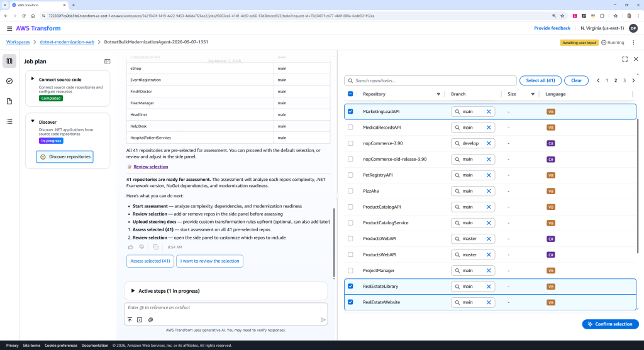Check the nopCommerce-3.90 repository
Screen dimensions: 644x350
[350, 143]
